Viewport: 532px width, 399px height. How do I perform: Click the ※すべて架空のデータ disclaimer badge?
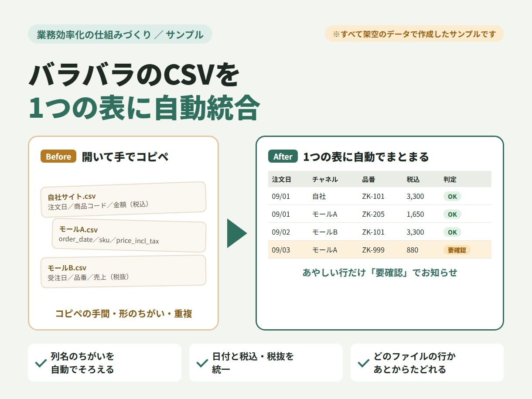click(414, 34)
